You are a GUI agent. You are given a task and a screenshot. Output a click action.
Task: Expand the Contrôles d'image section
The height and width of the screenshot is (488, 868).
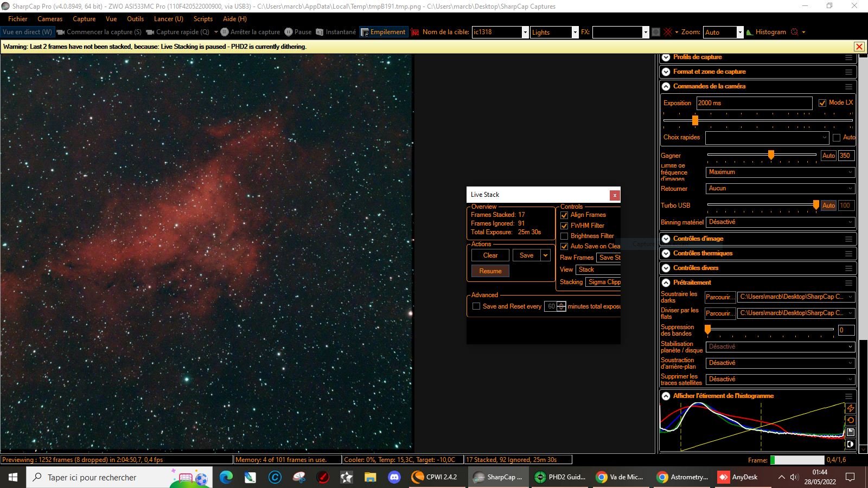666,239
